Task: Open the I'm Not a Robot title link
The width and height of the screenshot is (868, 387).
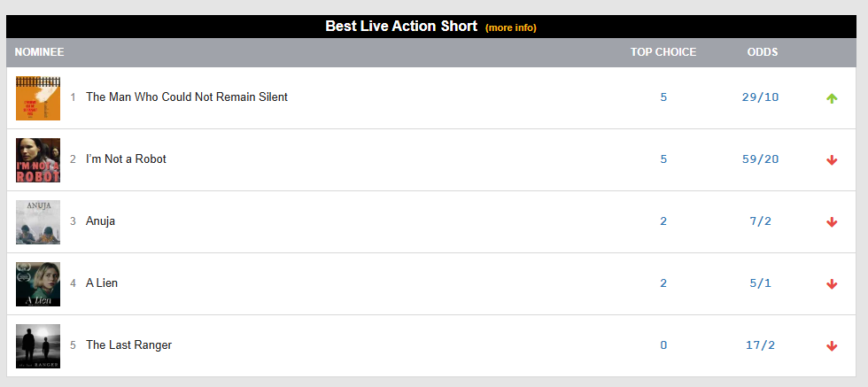Action: (x=126, y=159)
